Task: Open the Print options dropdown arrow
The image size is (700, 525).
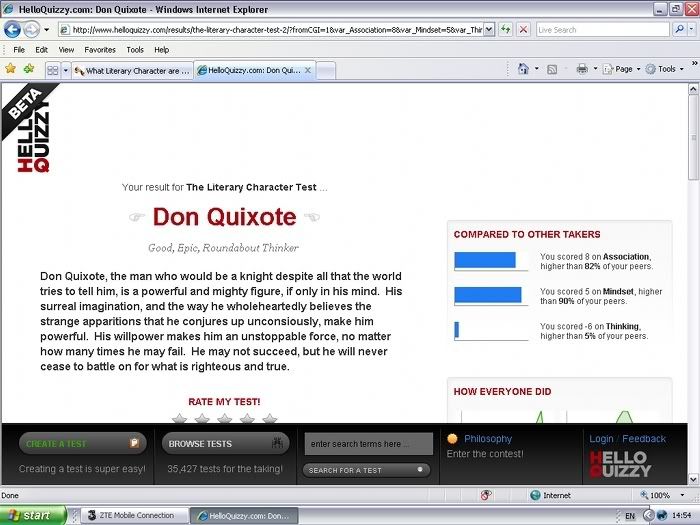Action: [x=595, y=69]
